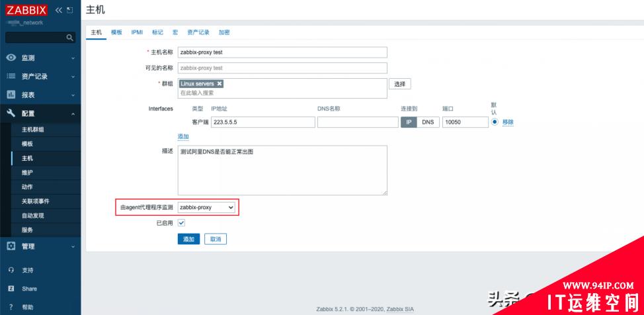Click the hide sidebar icon next to arrows

69,10
